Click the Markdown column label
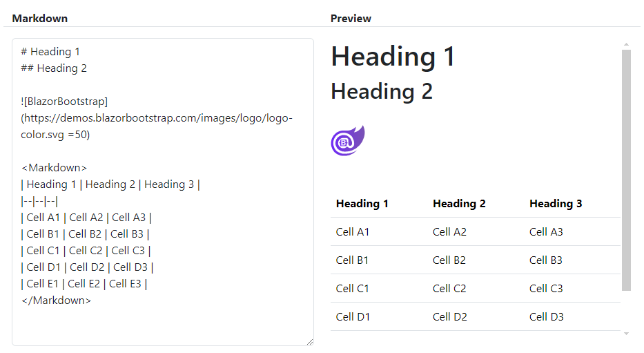This screenshot has width=644, height=353. 40,18
